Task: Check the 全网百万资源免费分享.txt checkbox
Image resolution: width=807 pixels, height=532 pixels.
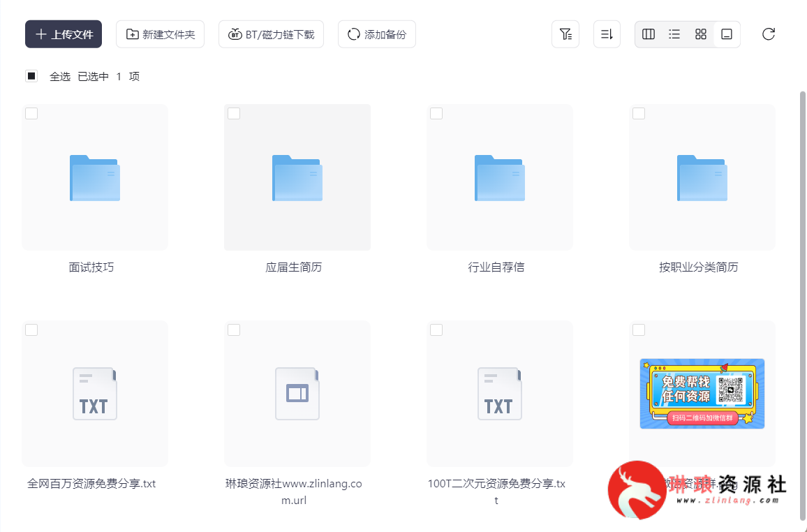Action: point(31,330)
